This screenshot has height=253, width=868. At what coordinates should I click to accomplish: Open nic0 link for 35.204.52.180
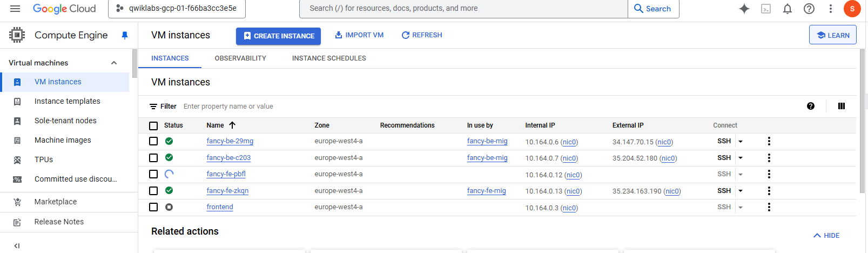[668, 158]
